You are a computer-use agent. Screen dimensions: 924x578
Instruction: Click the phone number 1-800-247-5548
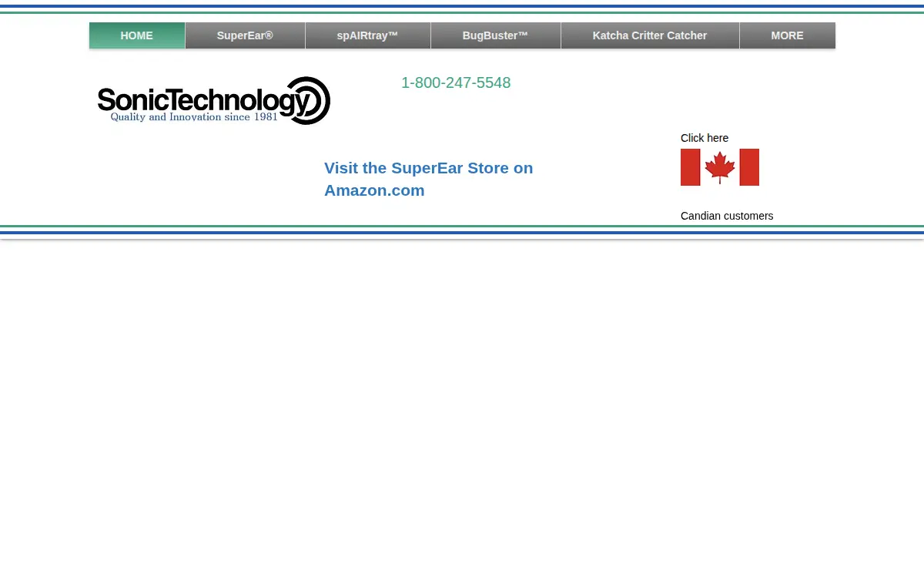pyautogui.click(x=456, y=82)
